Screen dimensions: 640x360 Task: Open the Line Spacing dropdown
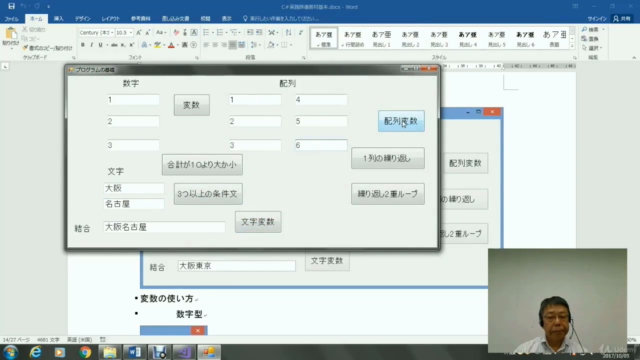255,45
